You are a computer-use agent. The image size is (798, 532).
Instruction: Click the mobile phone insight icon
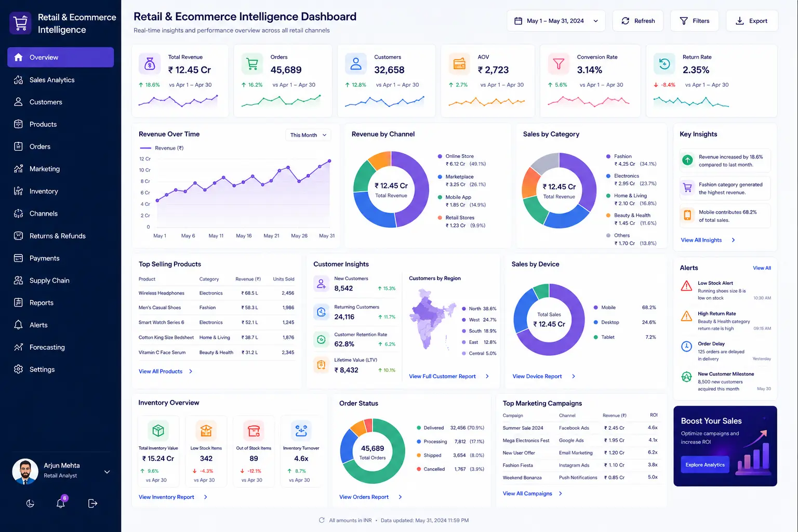(687, 215)
